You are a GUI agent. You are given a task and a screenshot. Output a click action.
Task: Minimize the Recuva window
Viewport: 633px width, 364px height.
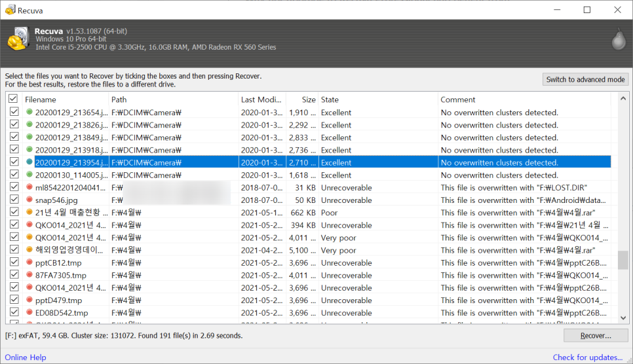557,10
